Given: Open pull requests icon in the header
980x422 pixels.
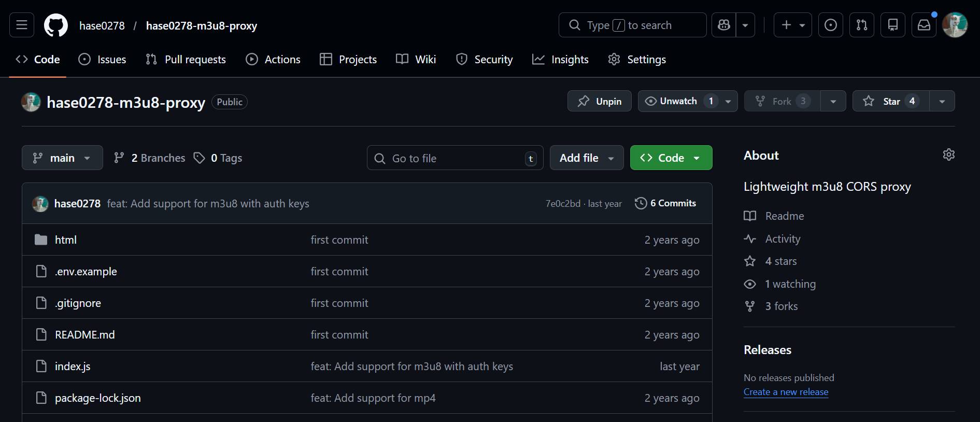Looking at the screenshot, I should pyautogui.click(x=861, y=25).
